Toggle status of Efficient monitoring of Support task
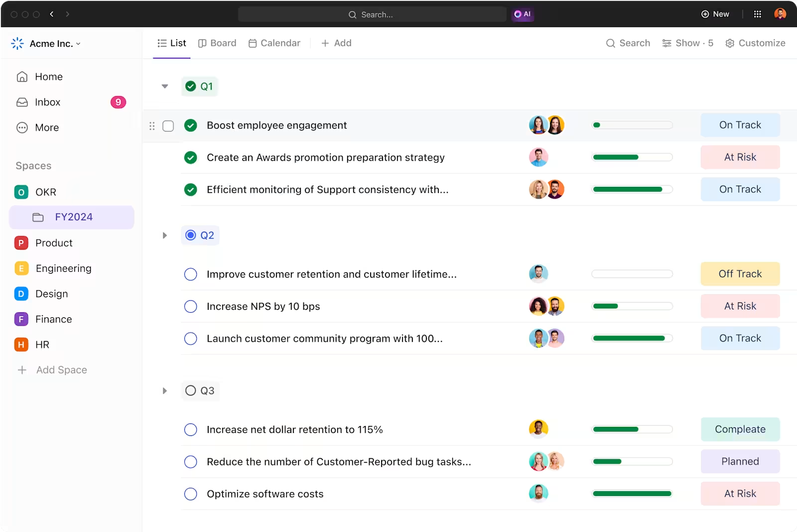This screenshot has width=797, height=532. pyautogui.click(x=190, y=190)
